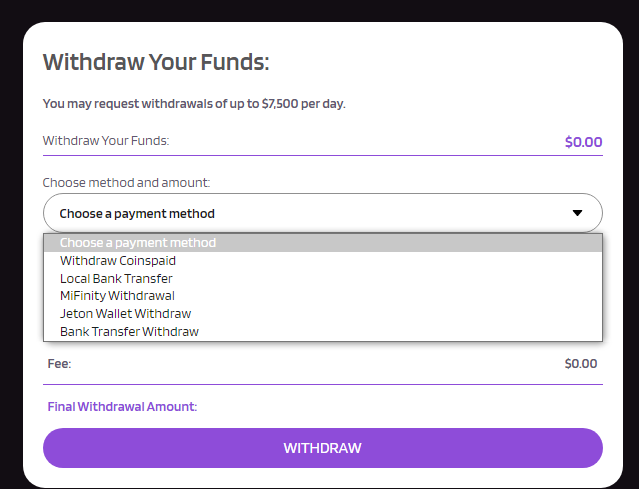Click the Fee amount $0.00 value
Image resolution: width=639 pixels, height=489 pixels.
[580, 364]
